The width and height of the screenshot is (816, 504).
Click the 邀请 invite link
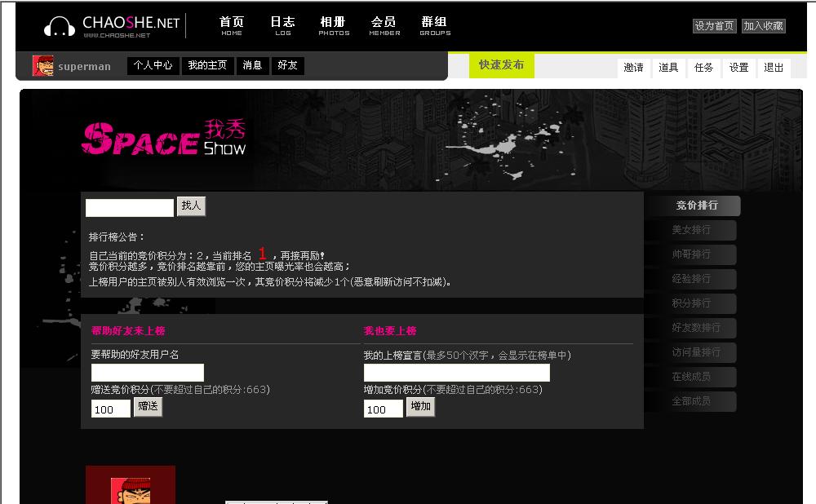(x=633, y=68)
